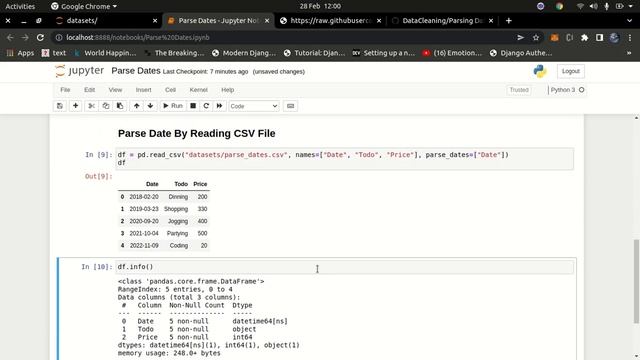Open the Kernel menu
640x360 pixels.
198,90
